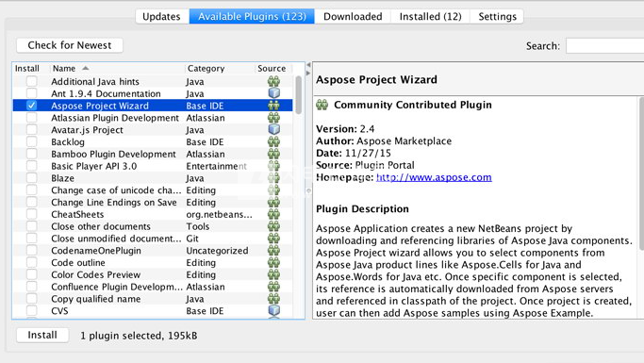The height and width of the screenshot is (363, 644).
Task: Sort list by Category column header
Action: (220, 69)
